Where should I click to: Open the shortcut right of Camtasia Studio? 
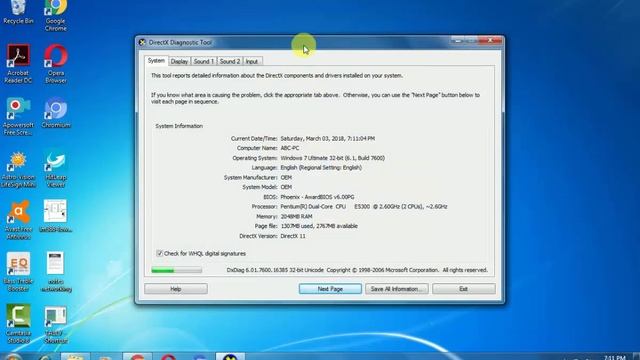point(56,324)
